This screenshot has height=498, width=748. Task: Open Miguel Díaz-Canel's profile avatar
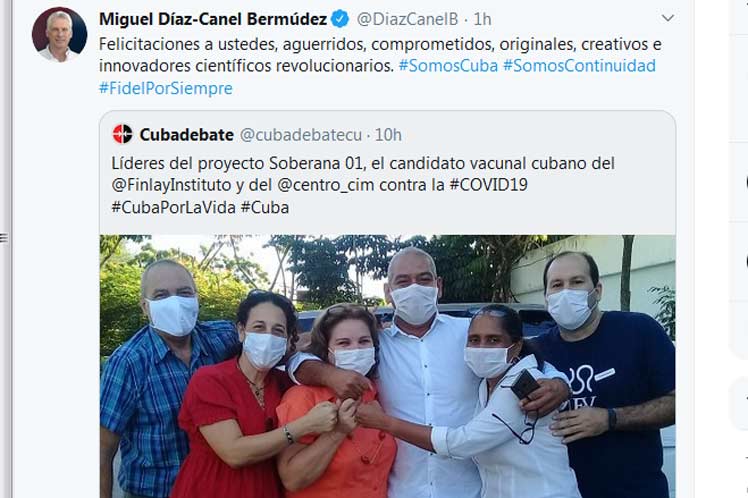pyautogui.click(x=59, y=35)
